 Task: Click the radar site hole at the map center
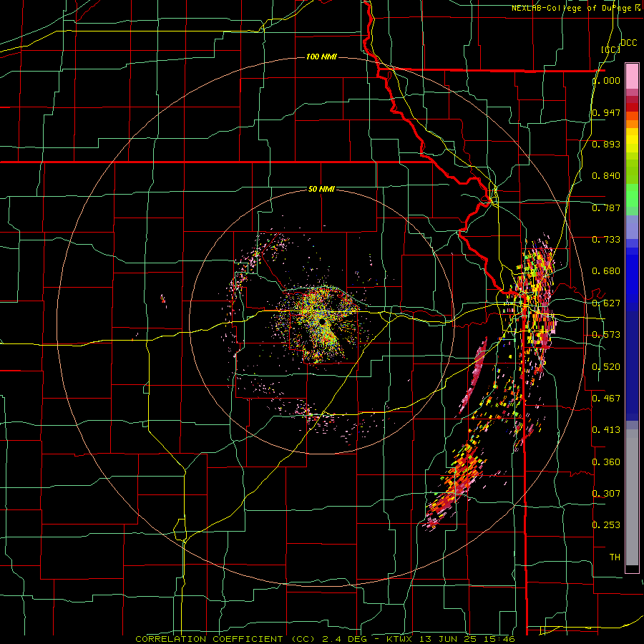tap(323, 321)
